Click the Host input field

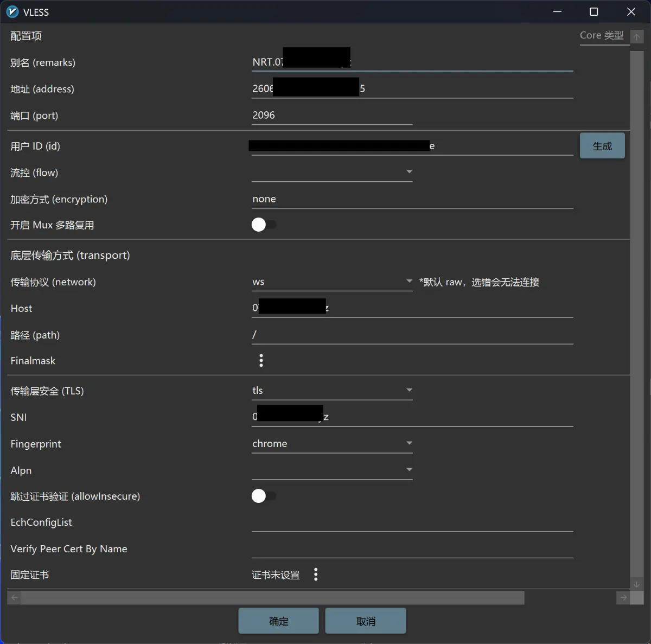pos(412,308)
